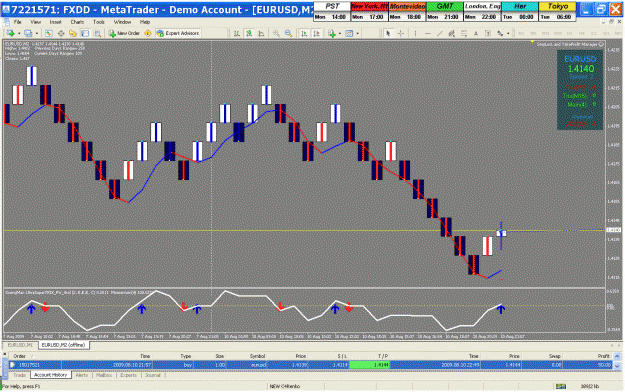The width and height of the screenshot is (625, 392).
Task: Select the Draw Text tool
Action: click(476, 33)
